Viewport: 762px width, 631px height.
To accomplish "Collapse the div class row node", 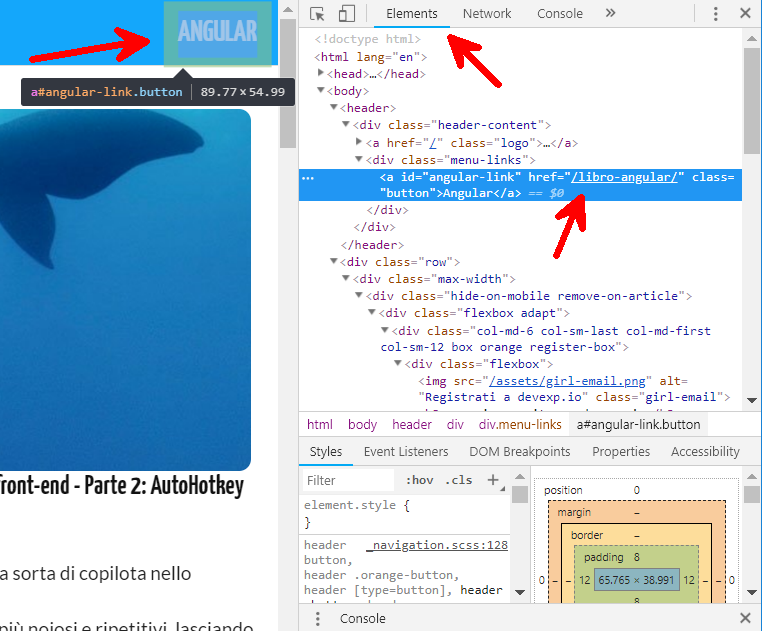I will [333, 261].
